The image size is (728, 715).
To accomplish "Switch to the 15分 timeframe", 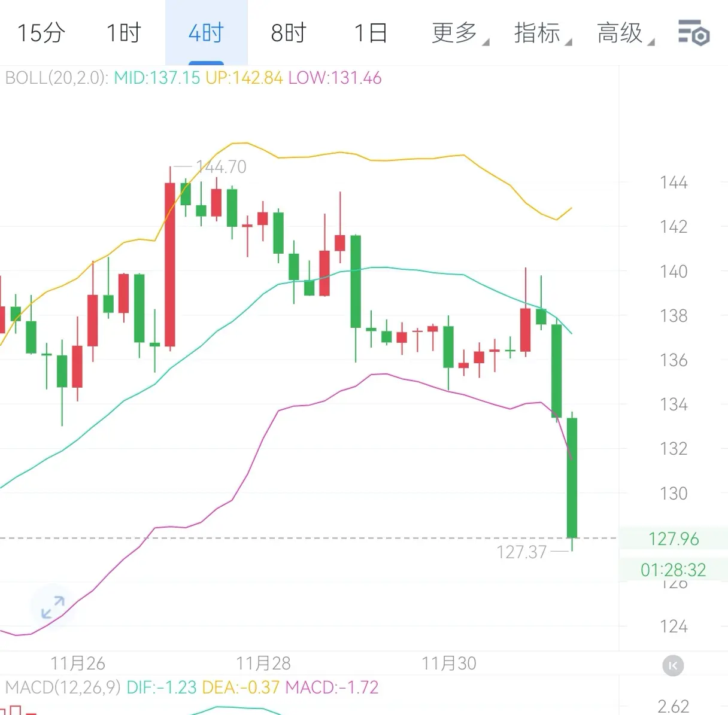I will click(x=41, y=33).
